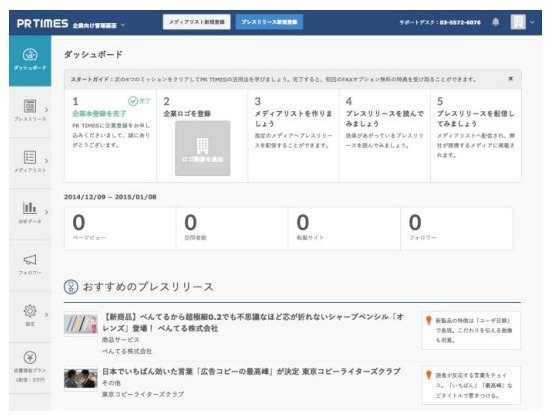Open the Press Release (プレスリリース) sidebar icon
Screen dimensions: 560x420
pyautogui.click(x=30, y=106)
